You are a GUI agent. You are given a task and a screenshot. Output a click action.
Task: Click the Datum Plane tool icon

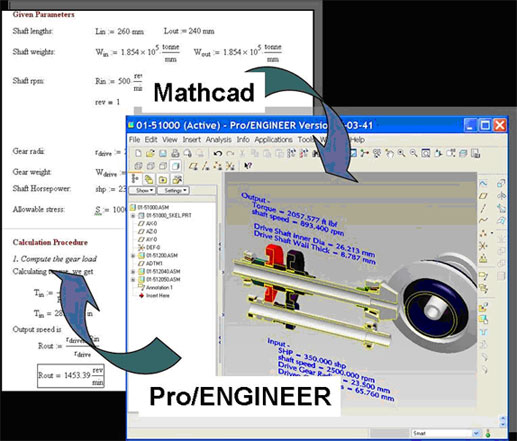[x=483, y=196]
